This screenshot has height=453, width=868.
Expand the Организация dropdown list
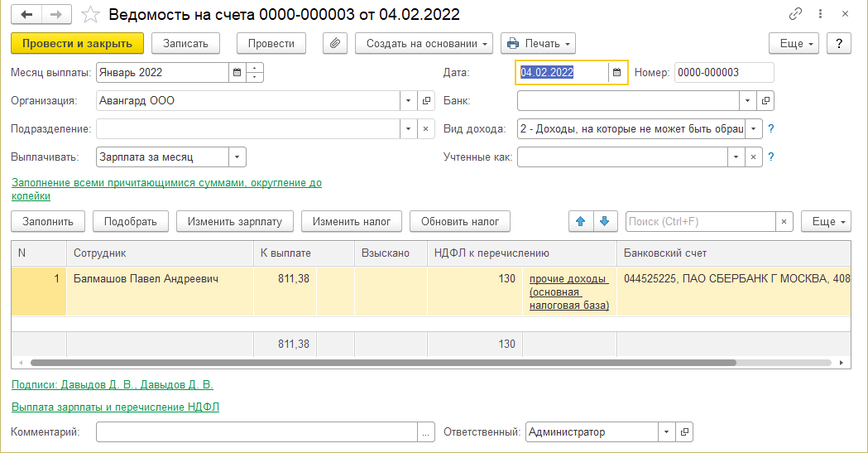click(409, 101)
